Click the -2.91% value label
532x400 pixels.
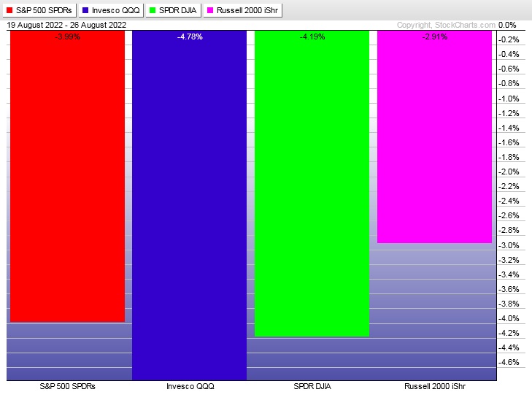[x=435, y=36]
